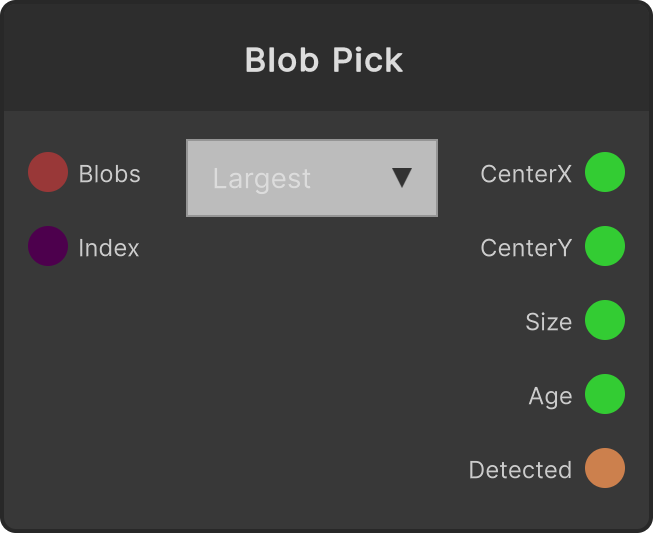This screenshot has width=653, height=533.
Task: Select the green CenterX output port
Action: 605,172
